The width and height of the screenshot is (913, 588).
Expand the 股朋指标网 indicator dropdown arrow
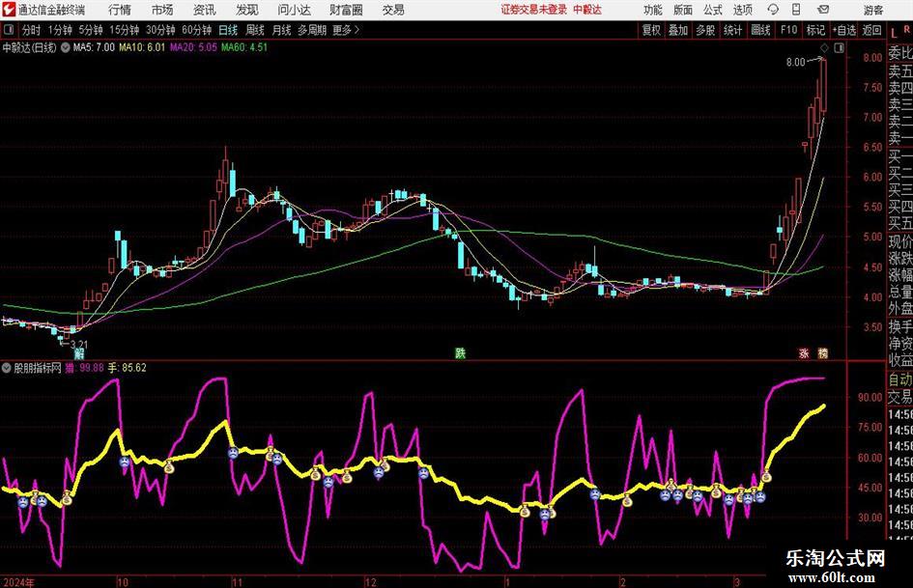tap(7, 368)
